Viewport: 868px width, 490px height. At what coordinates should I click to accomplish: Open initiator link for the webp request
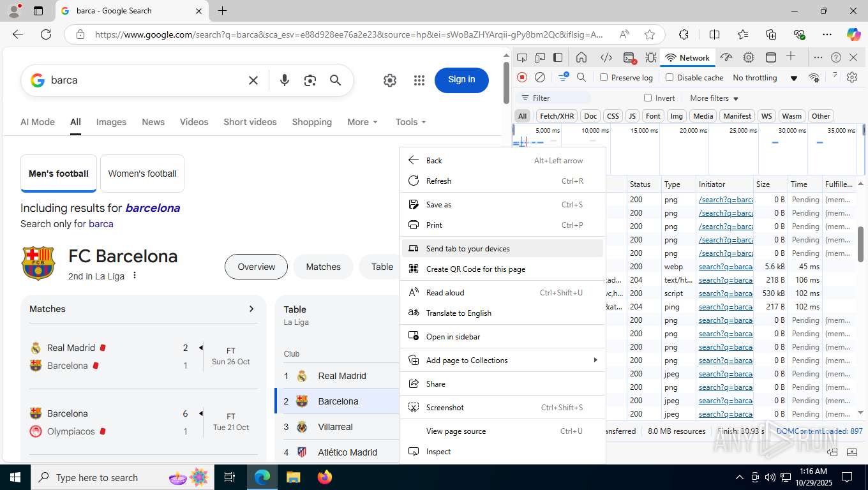726,267
